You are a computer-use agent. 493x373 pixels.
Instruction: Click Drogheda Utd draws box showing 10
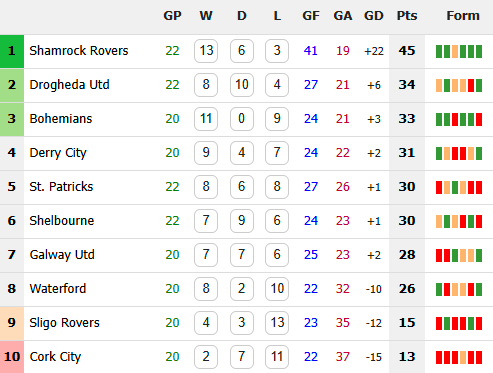242,85
